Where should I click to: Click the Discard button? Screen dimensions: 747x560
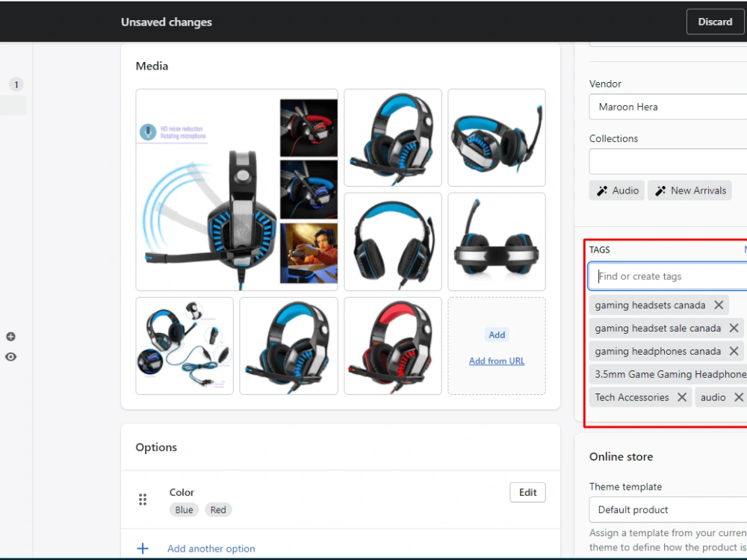[716, 22]
